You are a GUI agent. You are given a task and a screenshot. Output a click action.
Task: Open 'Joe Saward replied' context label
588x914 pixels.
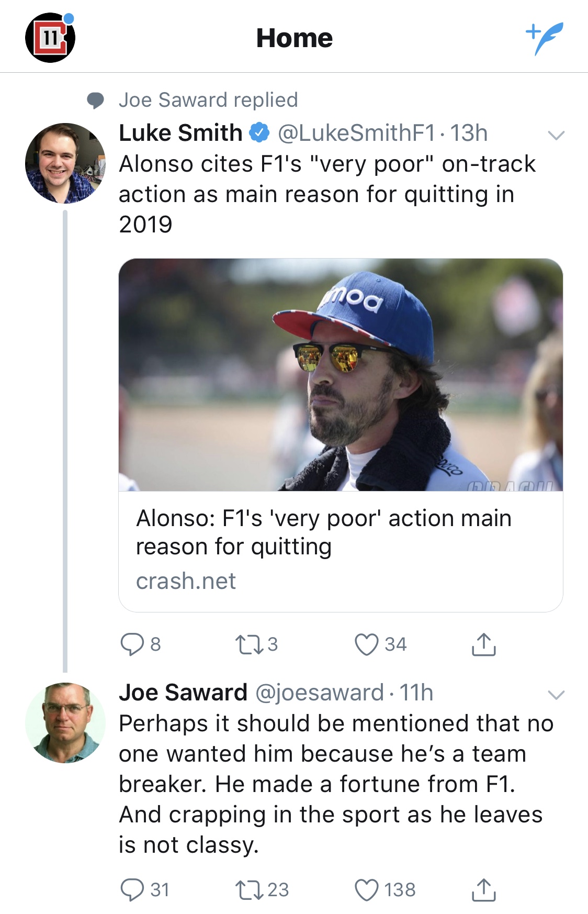[x=208, y=99]
